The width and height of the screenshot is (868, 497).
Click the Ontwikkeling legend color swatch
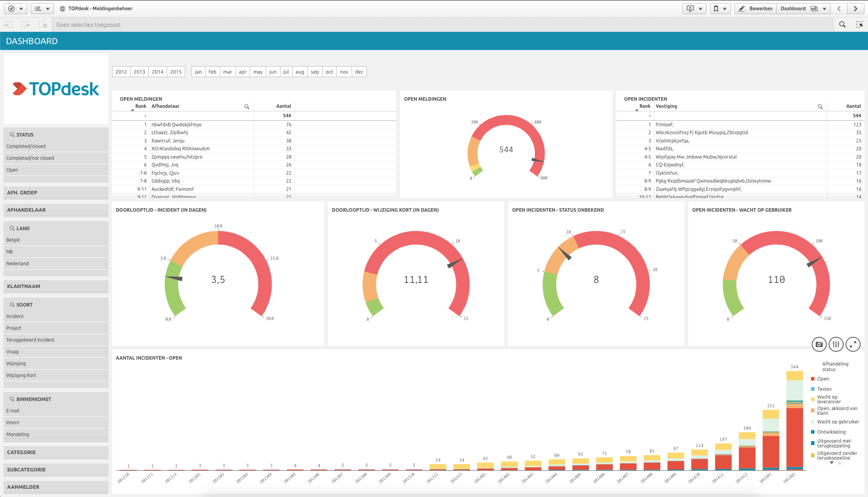(x=813, y=432)
